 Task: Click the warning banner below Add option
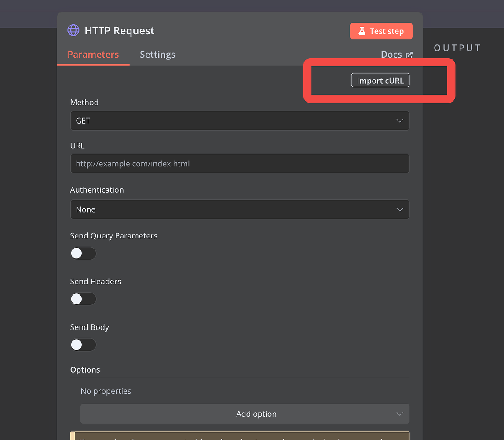[x=240, y=436]
